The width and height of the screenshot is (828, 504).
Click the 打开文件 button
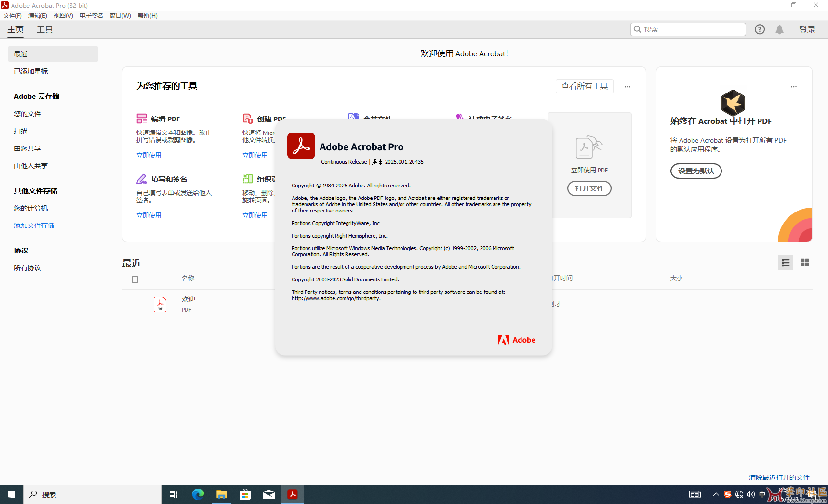tap(589, 188)
